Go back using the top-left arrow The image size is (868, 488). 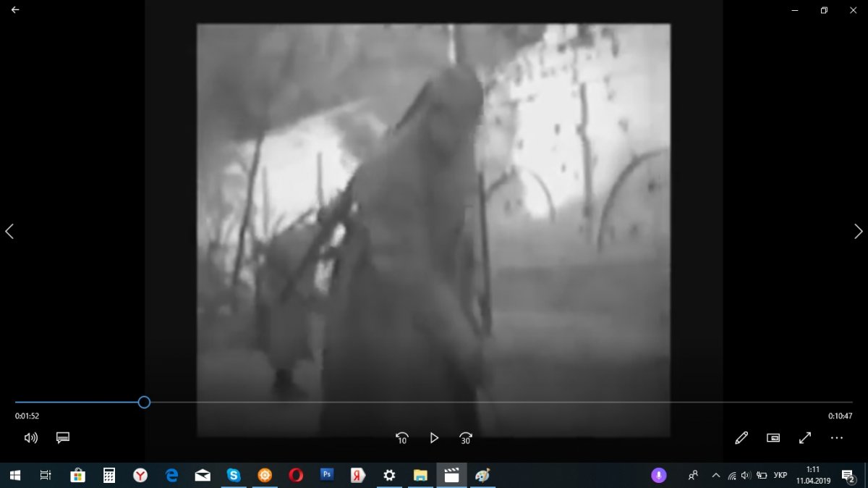15,10
